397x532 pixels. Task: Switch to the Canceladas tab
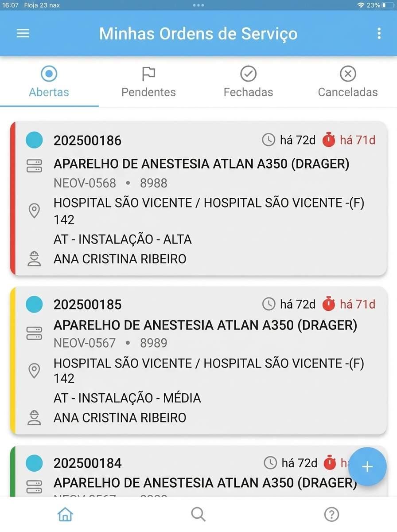click(348, 82)
